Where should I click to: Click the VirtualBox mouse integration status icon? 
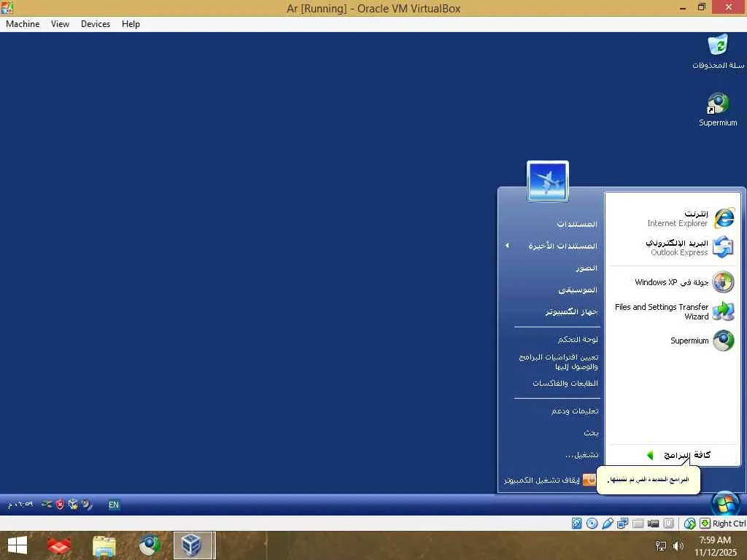[689, 524]
